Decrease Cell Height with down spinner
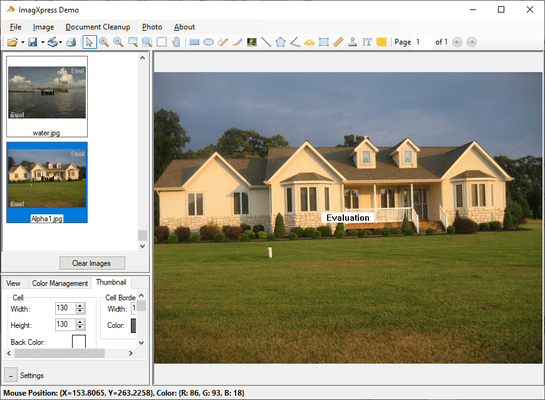The image size is (545, 400). pos(80,327)
